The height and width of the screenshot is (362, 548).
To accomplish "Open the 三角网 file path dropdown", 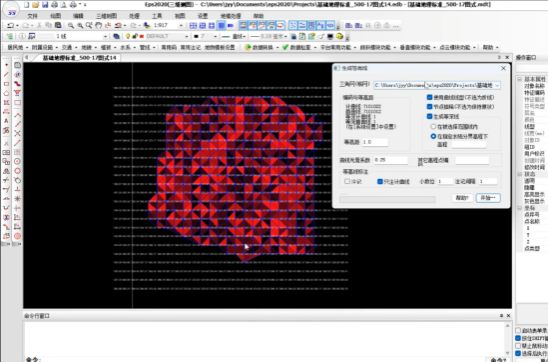I will click(x=497, y=85).
